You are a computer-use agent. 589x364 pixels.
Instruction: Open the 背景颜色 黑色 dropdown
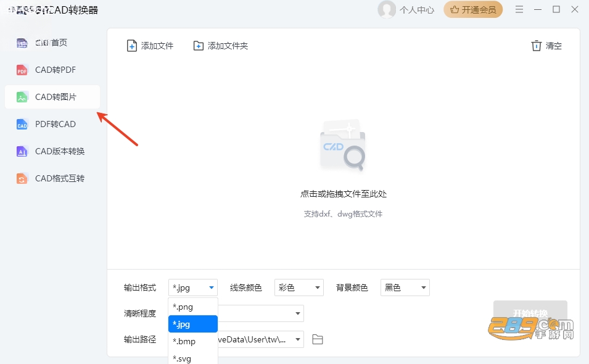coord(405,287)
